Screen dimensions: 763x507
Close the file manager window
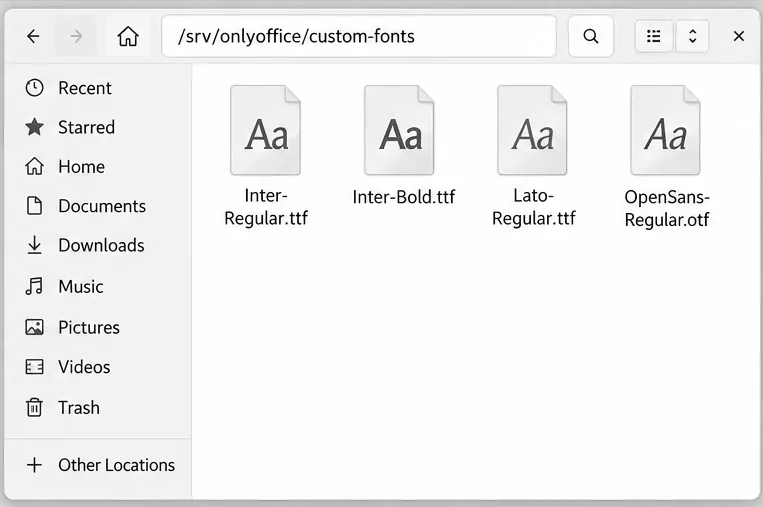(x=739, y=36)
